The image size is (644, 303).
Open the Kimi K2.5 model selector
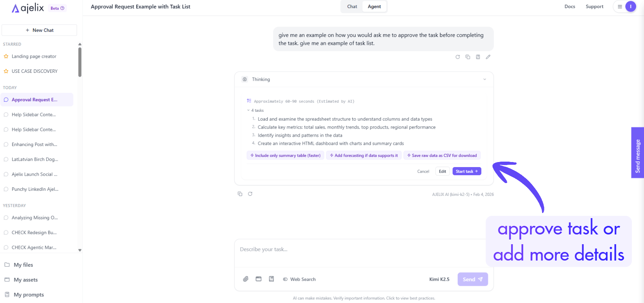click(439, 279)
